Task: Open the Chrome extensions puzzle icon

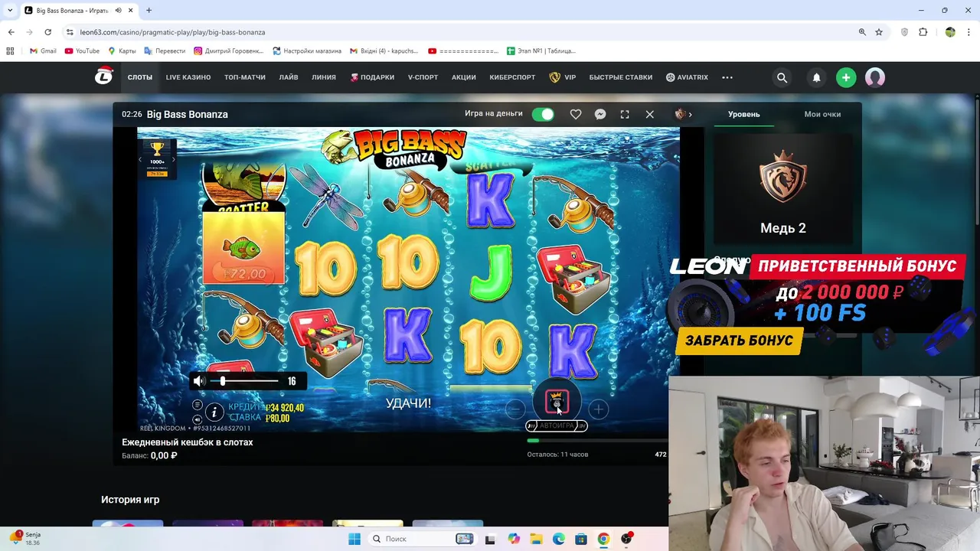Action: (923, 32)
